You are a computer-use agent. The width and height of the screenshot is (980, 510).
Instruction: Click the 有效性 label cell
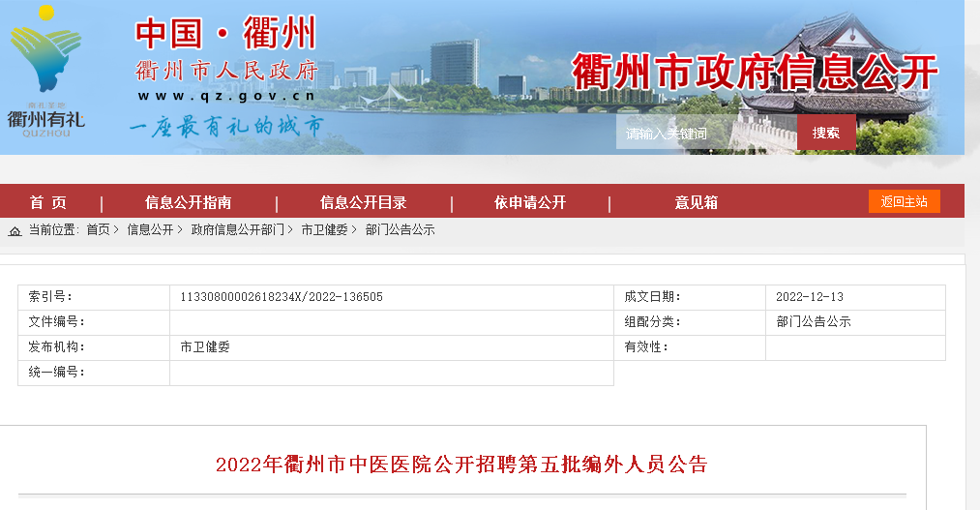(x=690, y=347)
